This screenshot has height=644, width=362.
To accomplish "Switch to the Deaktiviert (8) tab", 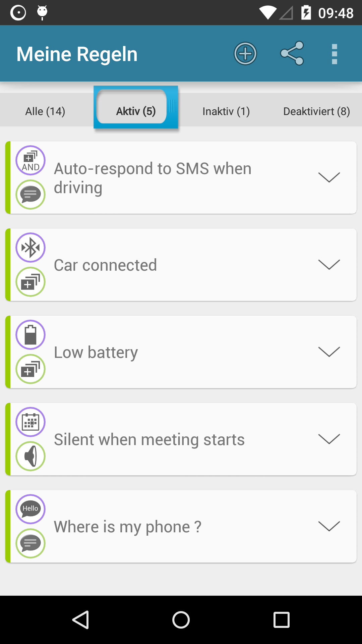I will coord(317,111).
